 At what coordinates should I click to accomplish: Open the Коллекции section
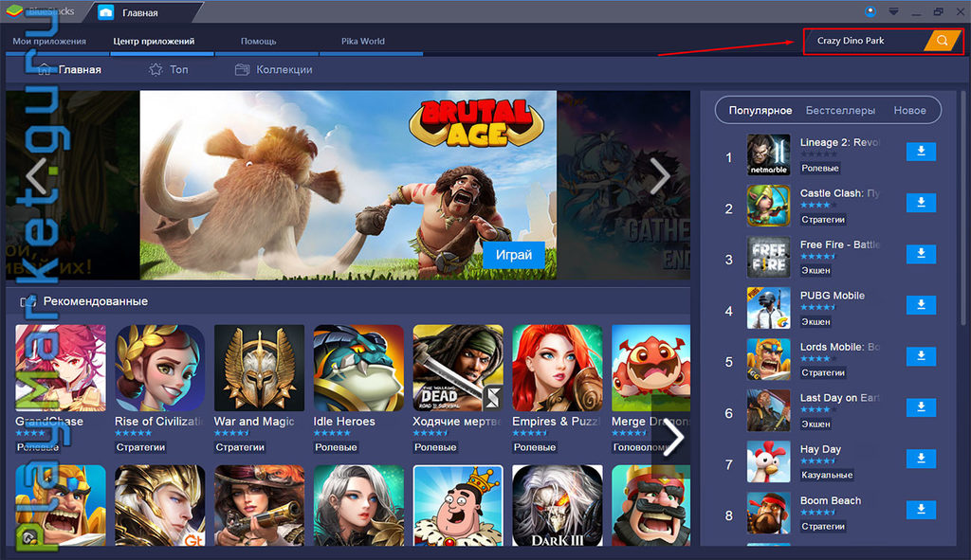pyautogui.click(x=274, y=70)
